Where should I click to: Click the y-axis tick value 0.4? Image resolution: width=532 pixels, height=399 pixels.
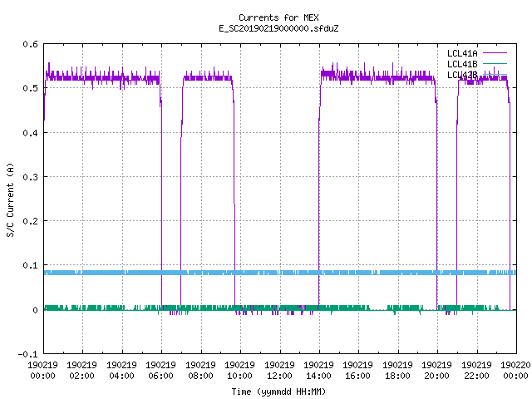pyautogui.click(x=30, y=133)
